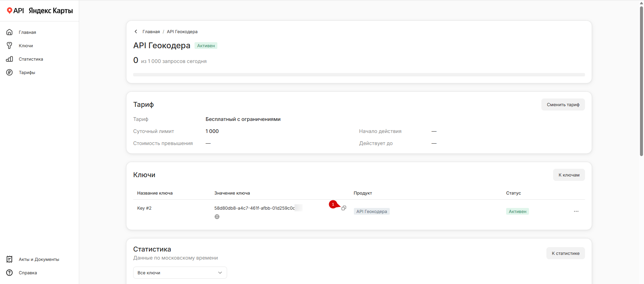Open Статистика in the sidebar menu
Viewport: 644px width, 284px height.
pos(31,59)
